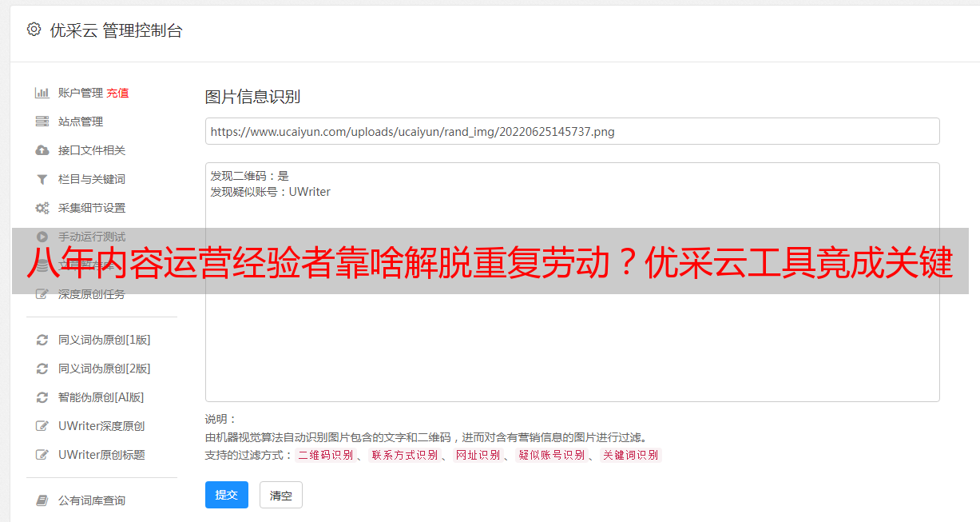
Task: Select 同义词伪原创[1版]
Action: click(x=105, y=340)
